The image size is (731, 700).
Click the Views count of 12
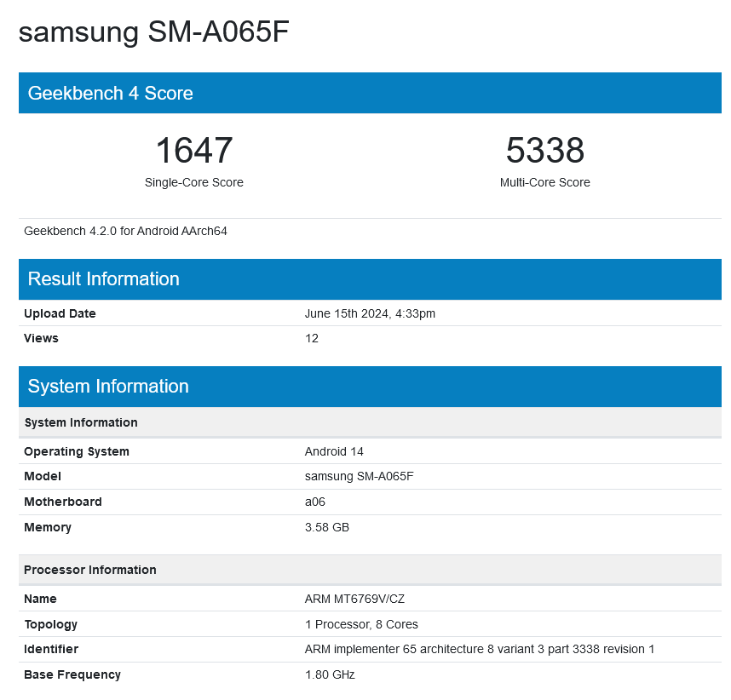click(x=312, y=338)
